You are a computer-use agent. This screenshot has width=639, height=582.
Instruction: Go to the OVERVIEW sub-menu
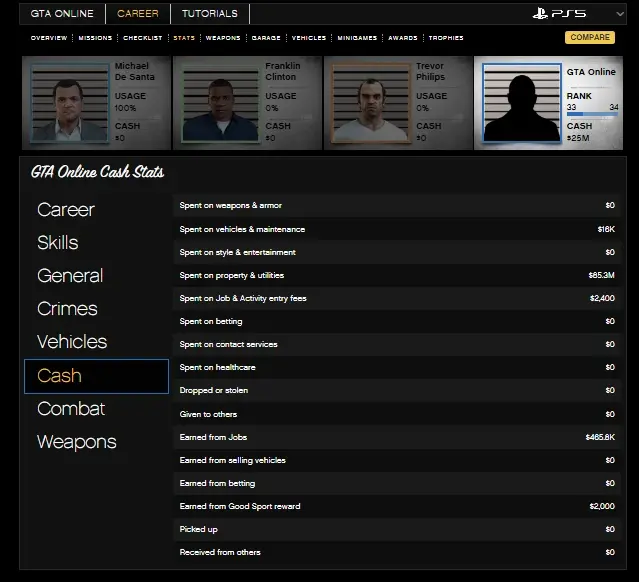pos(49,38)
